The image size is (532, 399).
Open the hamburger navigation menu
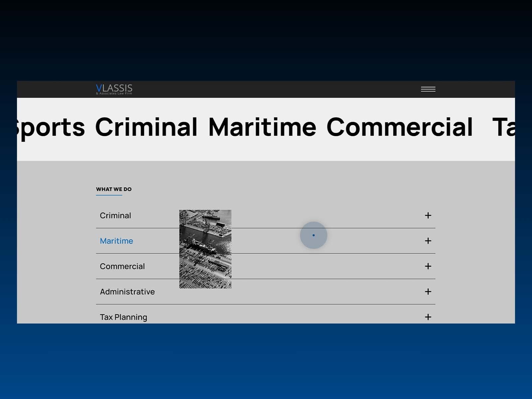(x=428, y=89)
